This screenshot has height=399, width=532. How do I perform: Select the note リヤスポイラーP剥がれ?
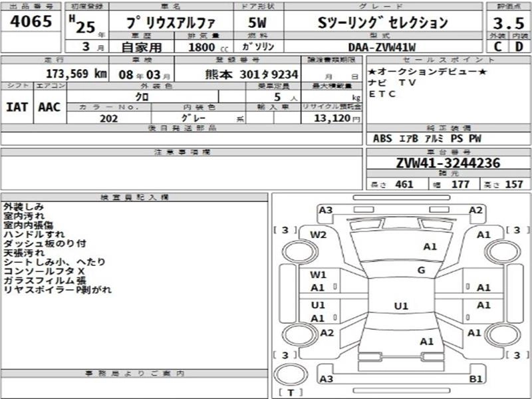tap(57, 290)
